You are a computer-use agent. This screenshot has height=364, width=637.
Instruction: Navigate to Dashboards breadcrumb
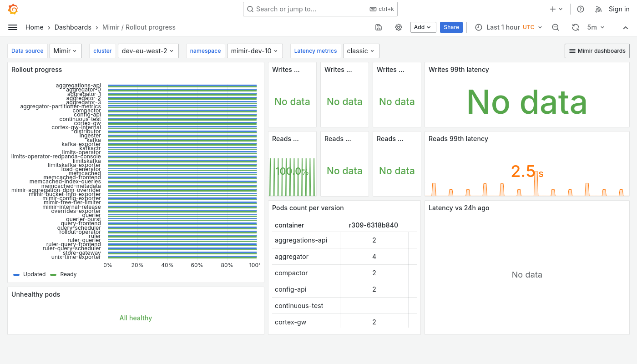(73, 27)
